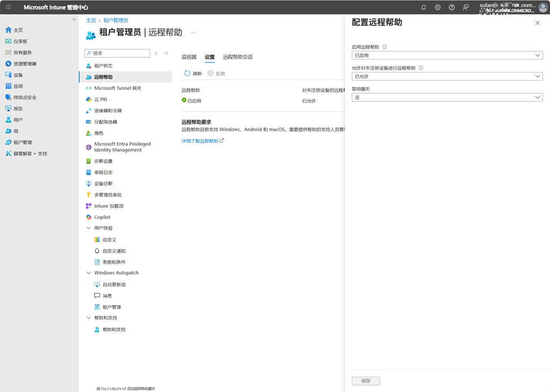Switch to the 远程帮助会话 tab
The width and height of the screenshot is (550, 392).
(x=237, y=57)
